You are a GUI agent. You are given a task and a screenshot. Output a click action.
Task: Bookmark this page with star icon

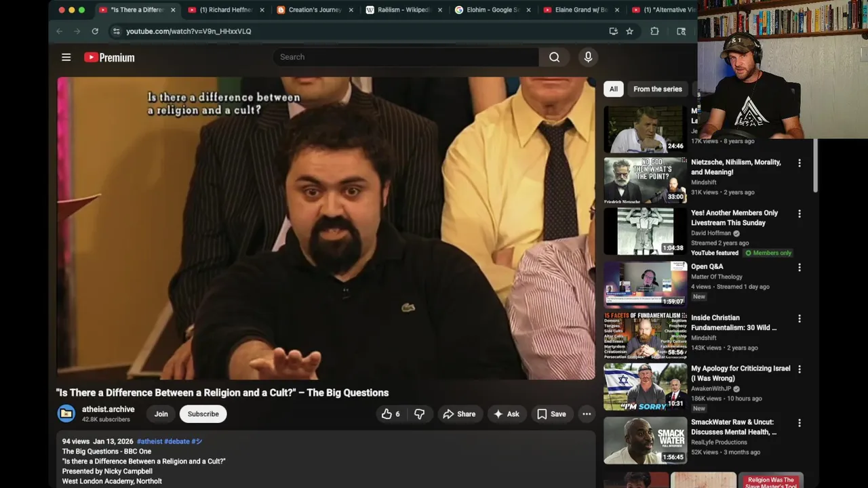pos(629,31)
